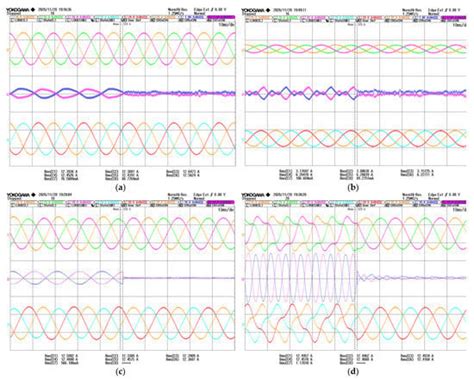
Task: Click the Edge trigger readout in panel (b)
Action: [x=444, y=10]
